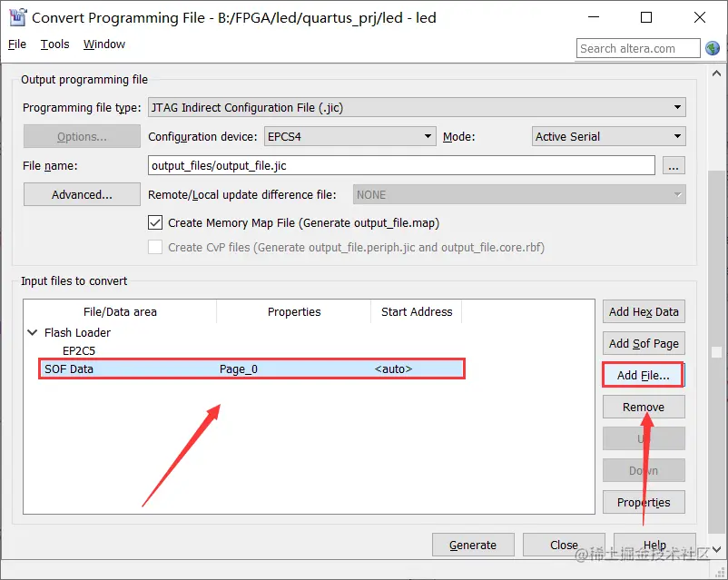This screenshot has height=580, width=728.
Task: Click the Add File... button
Action: coord(644,375)
